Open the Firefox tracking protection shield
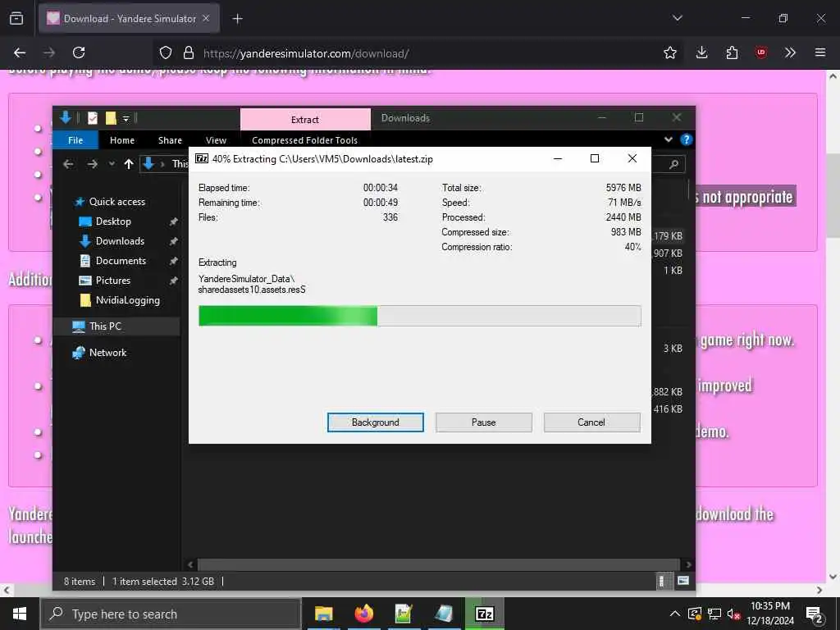The height and width of the screenshot is (630, 840). pos(166,52)
